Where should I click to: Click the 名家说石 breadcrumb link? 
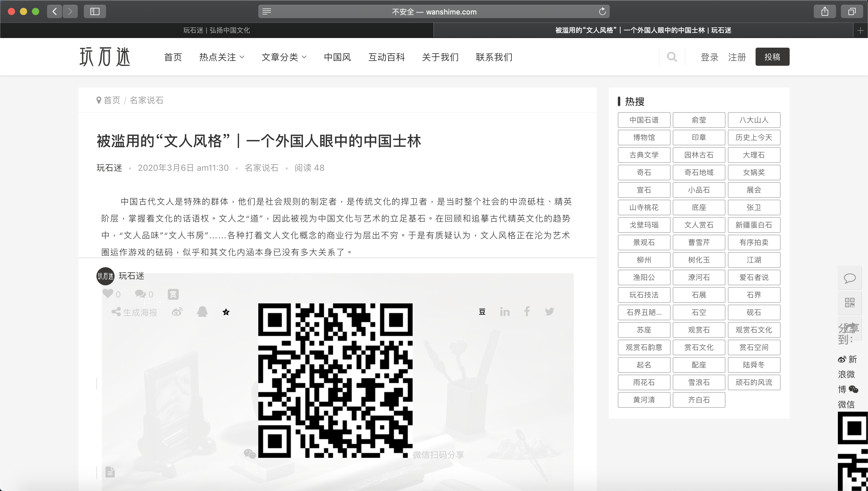point(146,100)
